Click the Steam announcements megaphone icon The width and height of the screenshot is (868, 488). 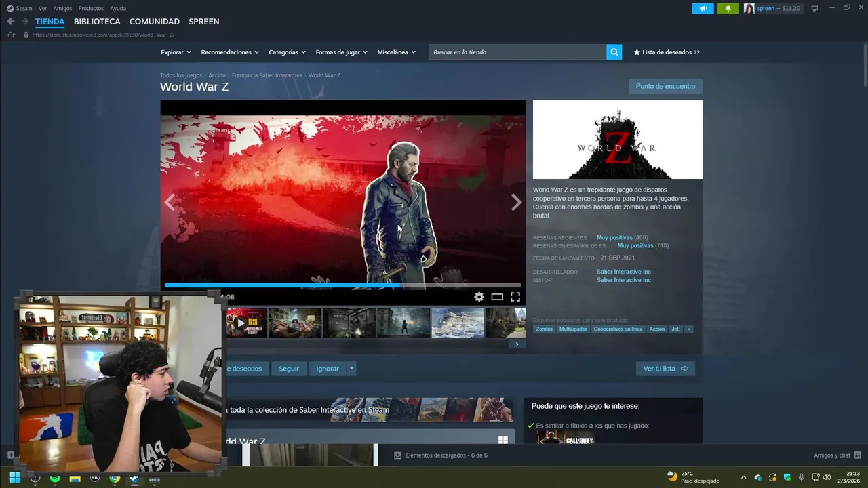click(703, 8)
